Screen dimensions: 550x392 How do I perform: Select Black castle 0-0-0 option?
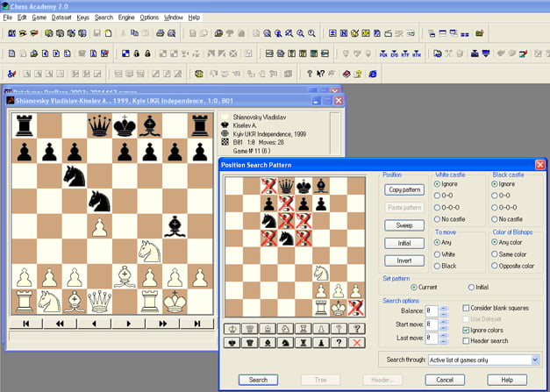(505, 208)
